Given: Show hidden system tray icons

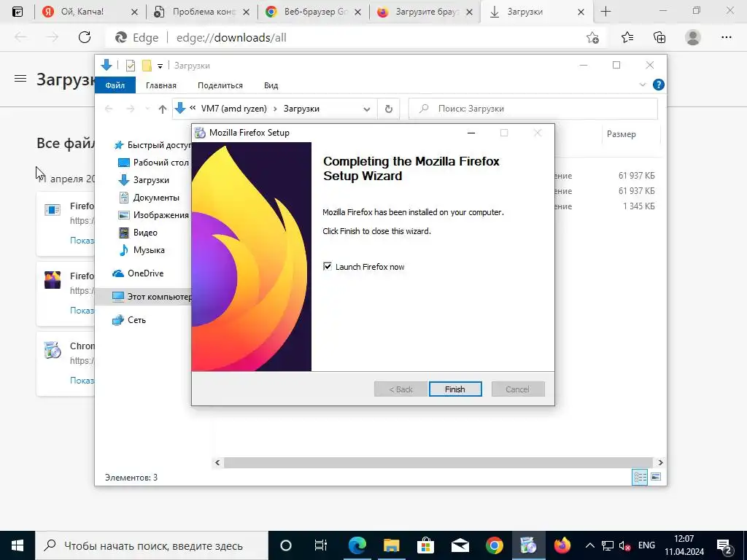Looking at the screenshot, I should pyautogui.click(x=589, y=545).
